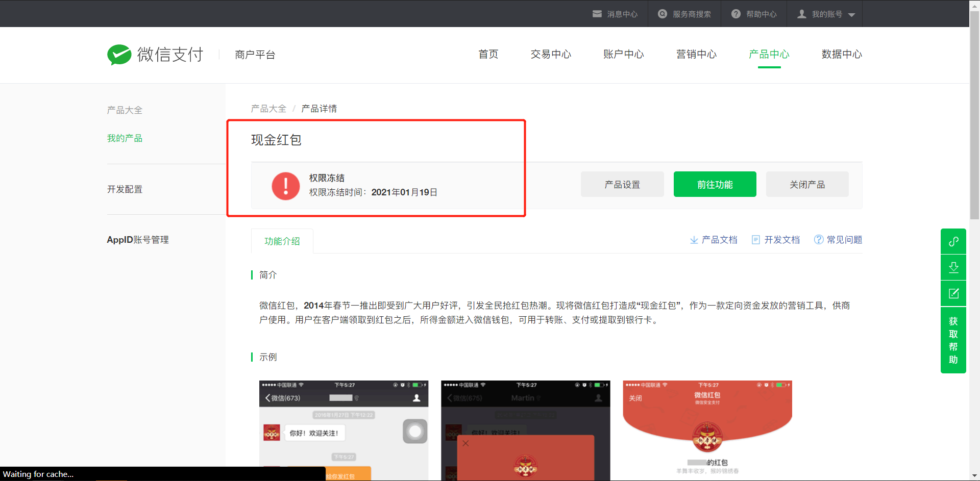
Task: Click the green 前往功能 button
Action: 715,184
